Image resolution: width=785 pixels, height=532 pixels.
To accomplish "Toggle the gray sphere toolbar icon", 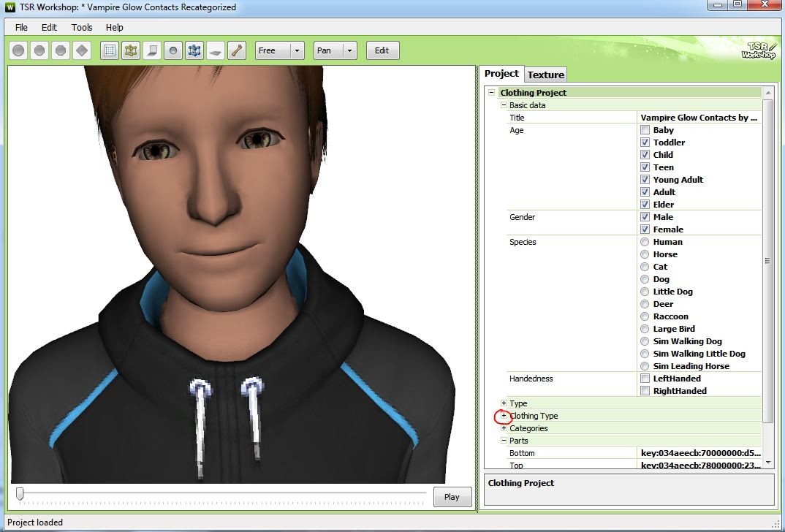I will [x=173, y=50].
